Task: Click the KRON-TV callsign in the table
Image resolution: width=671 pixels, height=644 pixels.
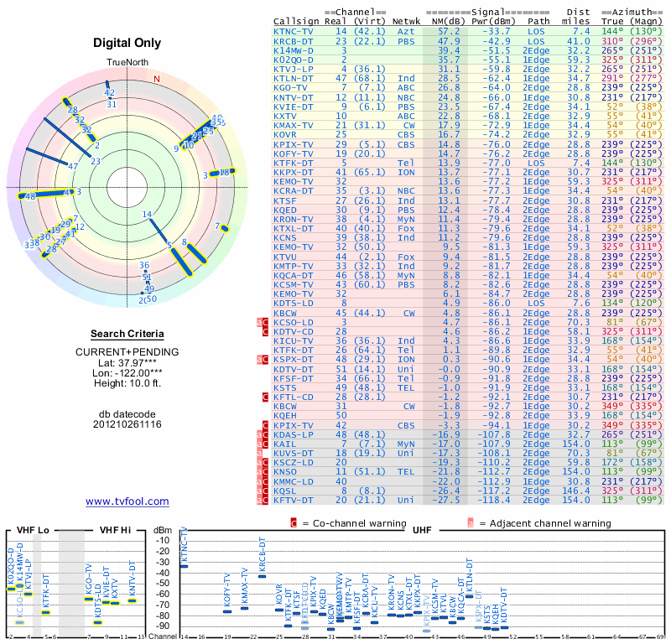Action: coord(294,220)
